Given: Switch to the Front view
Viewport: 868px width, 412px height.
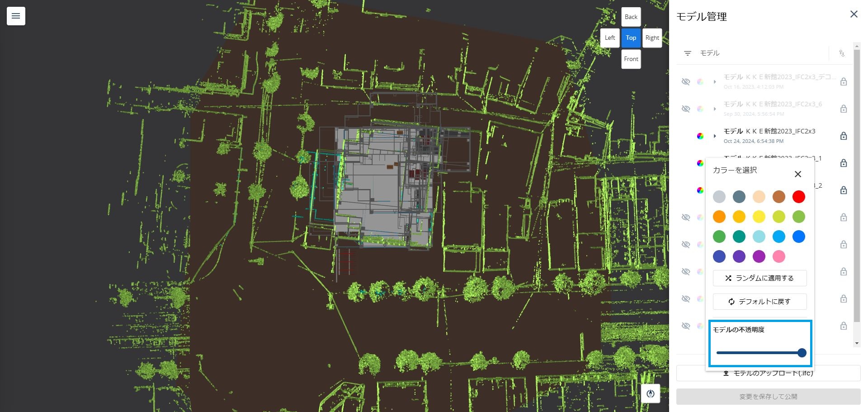Looking at the screenshot, I should point(631,59).
